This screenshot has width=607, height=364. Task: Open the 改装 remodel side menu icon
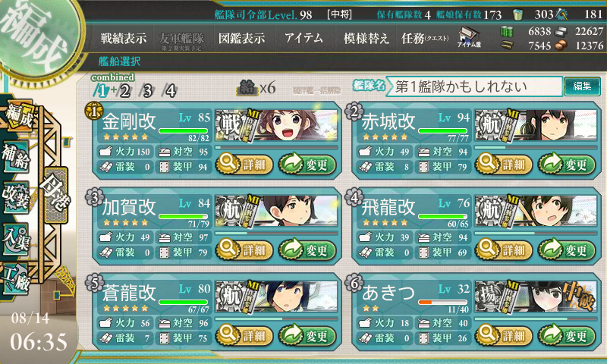(x=16, y=197)
